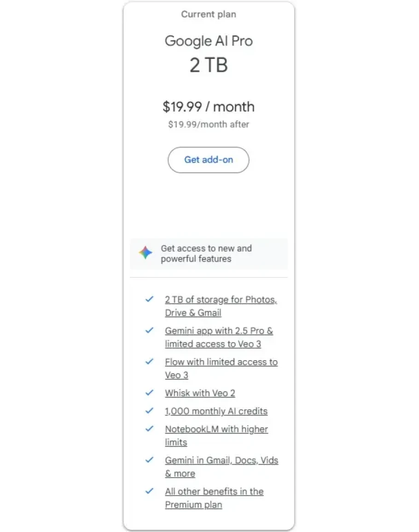Click the colorful Gemini sparkle icon

[x=145, y=253]
